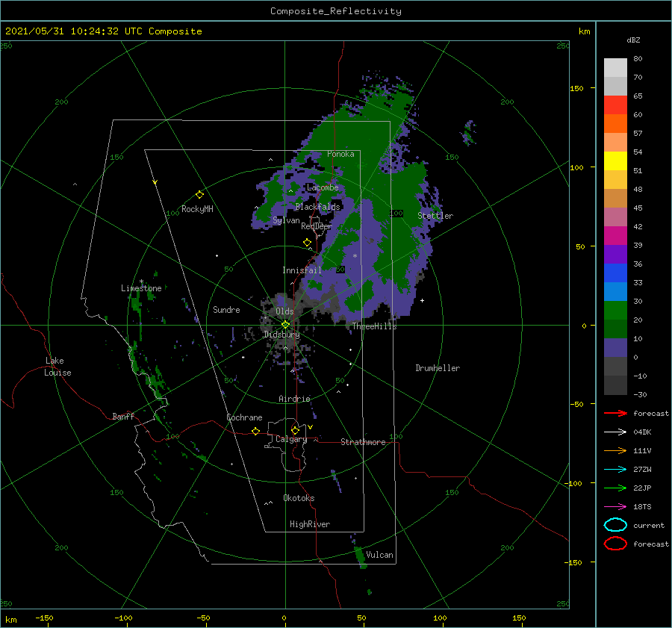The image size is (672, 628).
Task: Click the red forecast arrow in legend
Action: 615,413
